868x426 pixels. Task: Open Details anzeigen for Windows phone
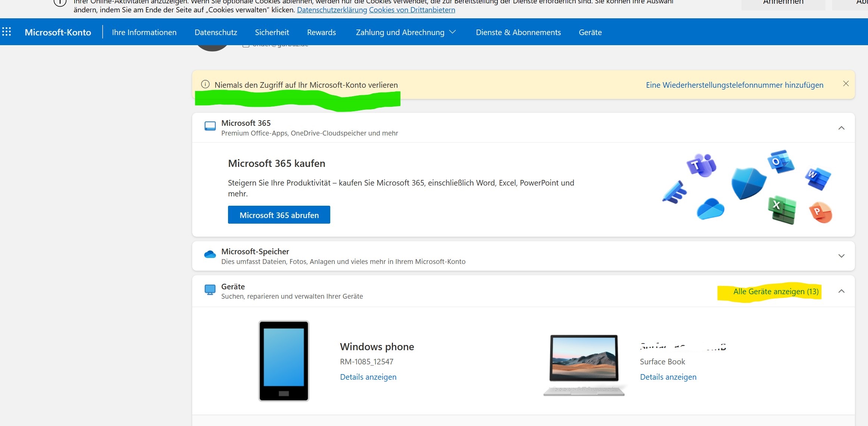368,377
